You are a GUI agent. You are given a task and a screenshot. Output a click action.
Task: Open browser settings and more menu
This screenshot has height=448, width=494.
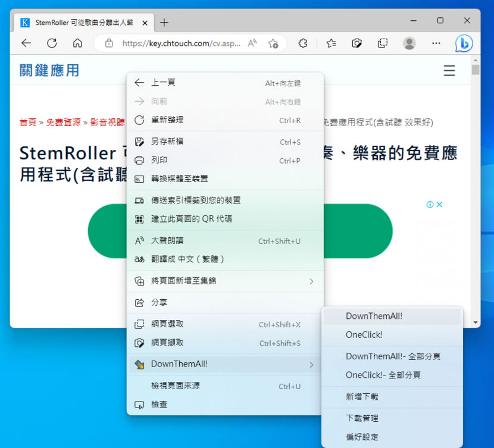436,43
